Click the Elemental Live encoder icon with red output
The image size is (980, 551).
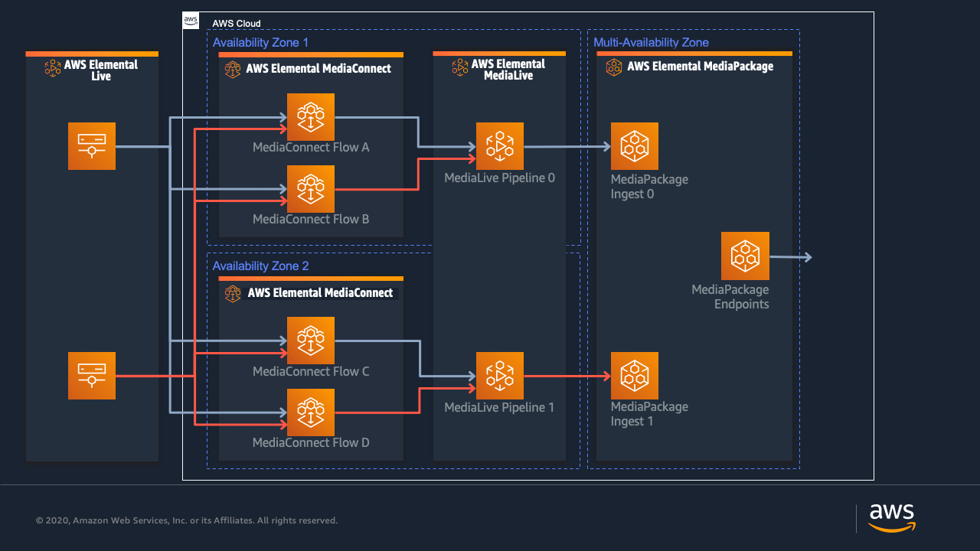[92, 376]
